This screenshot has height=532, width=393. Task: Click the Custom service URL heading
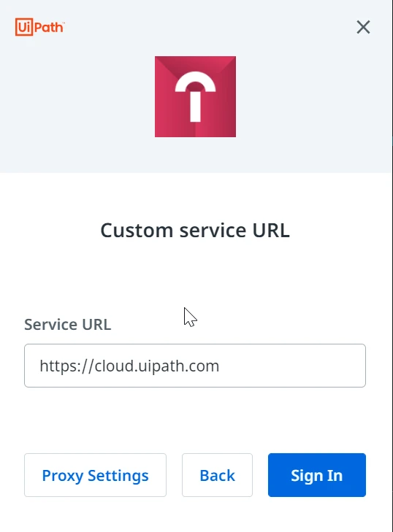pos(195,231)
